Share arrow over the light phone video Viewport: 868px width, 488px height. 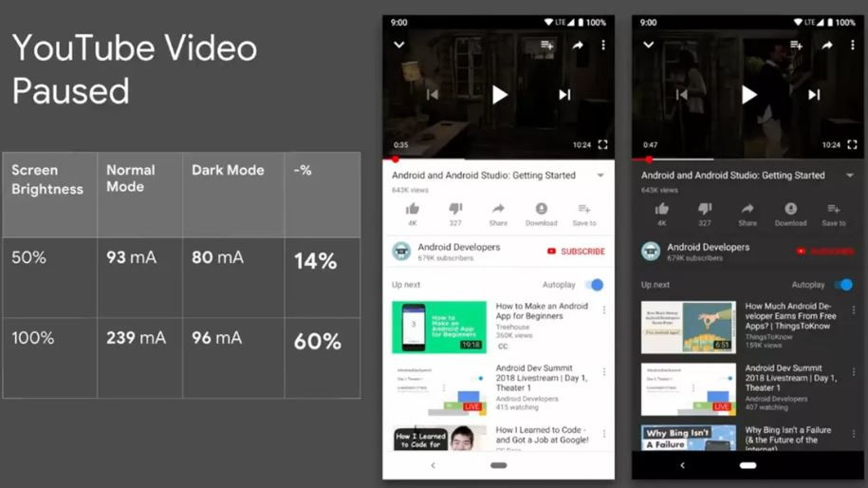(578, 45)
